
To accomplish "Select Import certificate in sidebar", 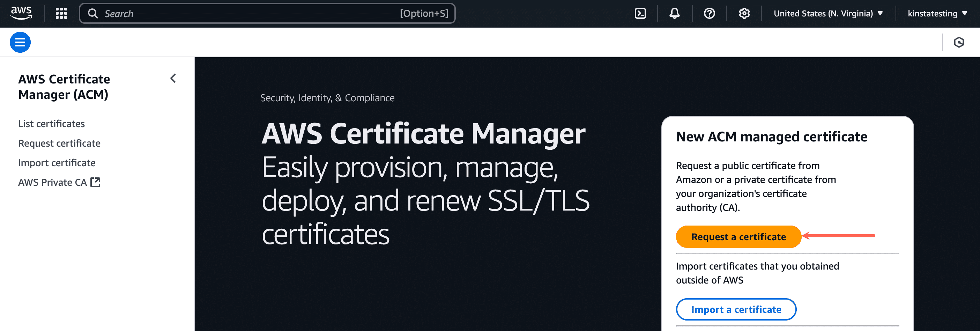I will [57, 163].
